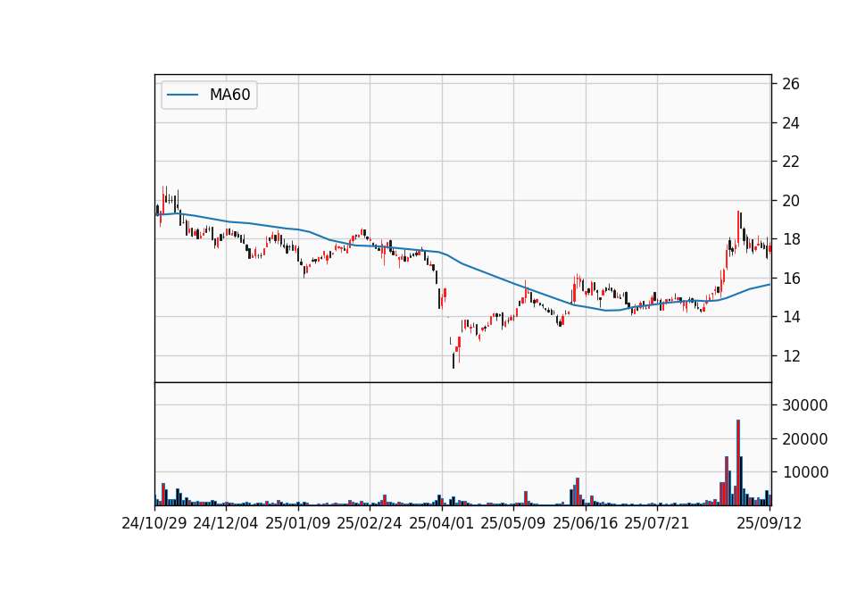
Task: Click date label 25/09/12
Action: click(x=770, y=523)
